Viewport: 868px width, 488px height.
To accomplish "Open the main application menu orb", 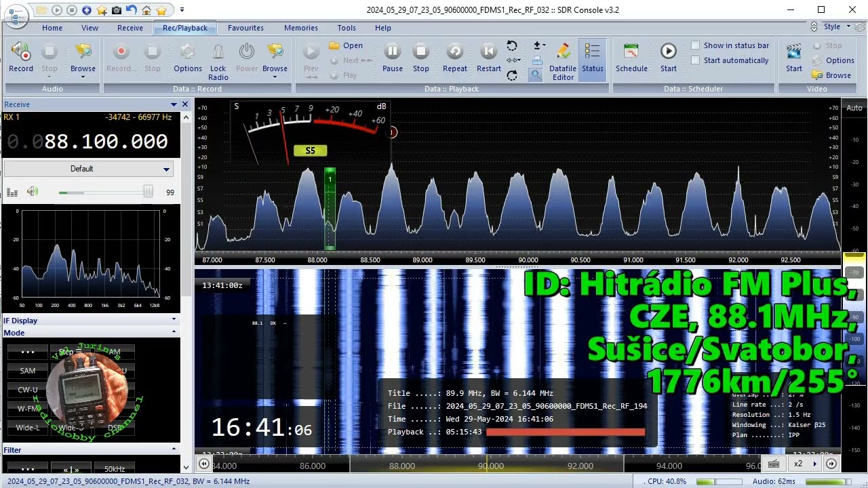I will click(15, 15).
